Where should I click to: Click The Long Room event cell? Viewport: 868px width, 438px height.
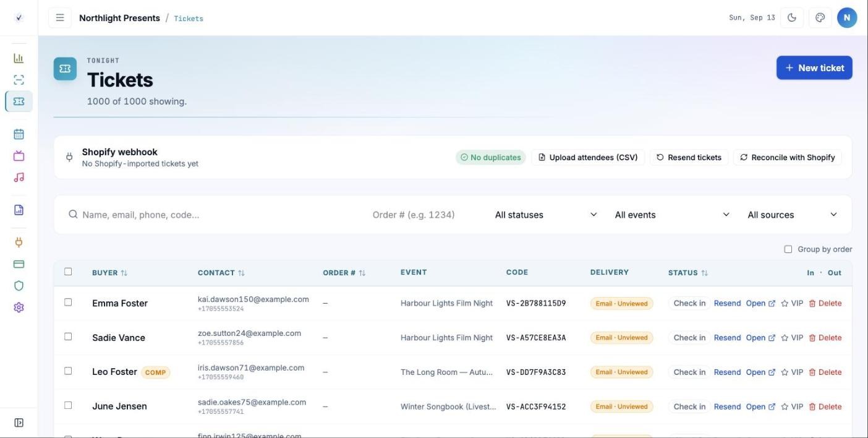(x=446, y=372)
